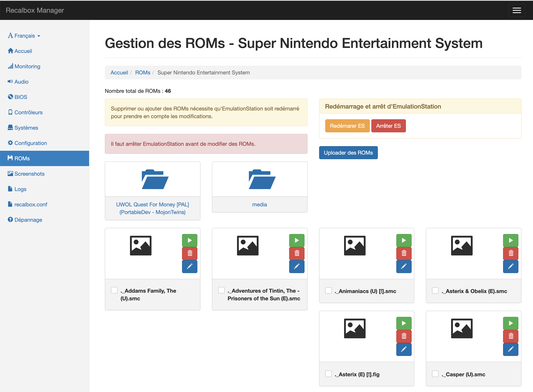
Task: Follow the Accueil breadcrumb link
Action: pyautogui.click(x=119, y=73)
